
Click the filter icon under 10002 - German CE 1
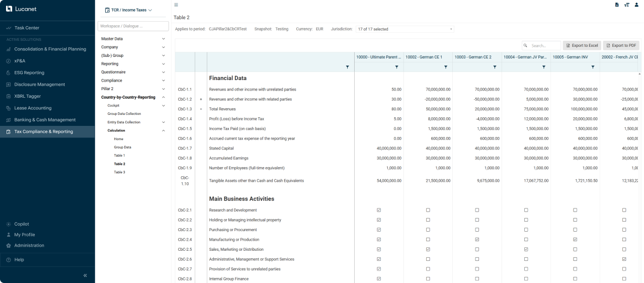coord(446,67)
